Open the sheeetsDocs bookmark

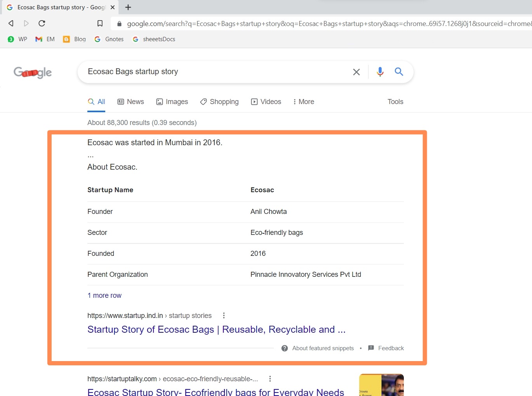click(x=154, y=39)
